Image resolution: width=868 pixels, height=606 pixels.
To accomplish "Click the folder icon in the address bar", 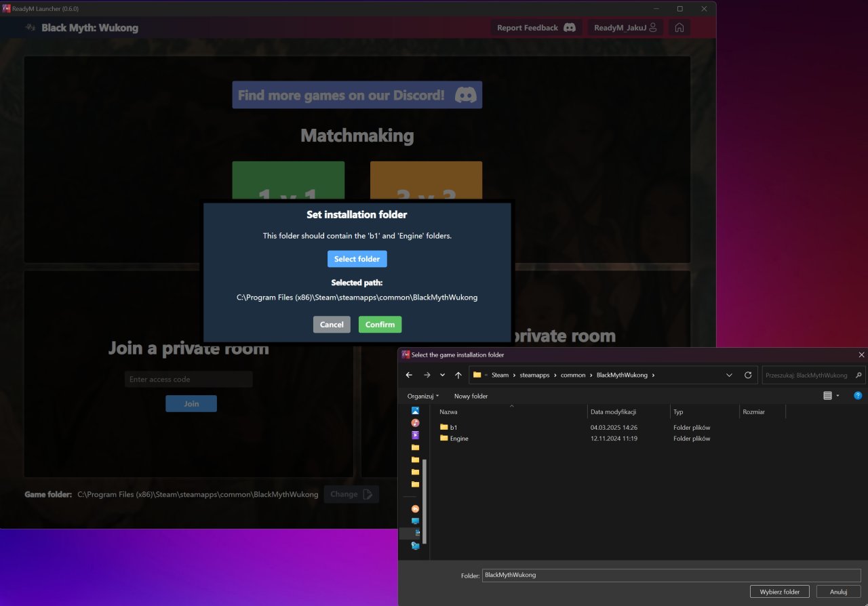I will [477, 375].
